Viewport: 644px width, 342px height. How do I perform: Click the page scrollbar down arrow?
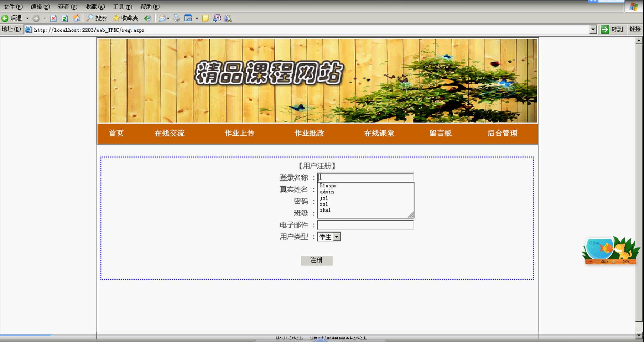point(639,335)
